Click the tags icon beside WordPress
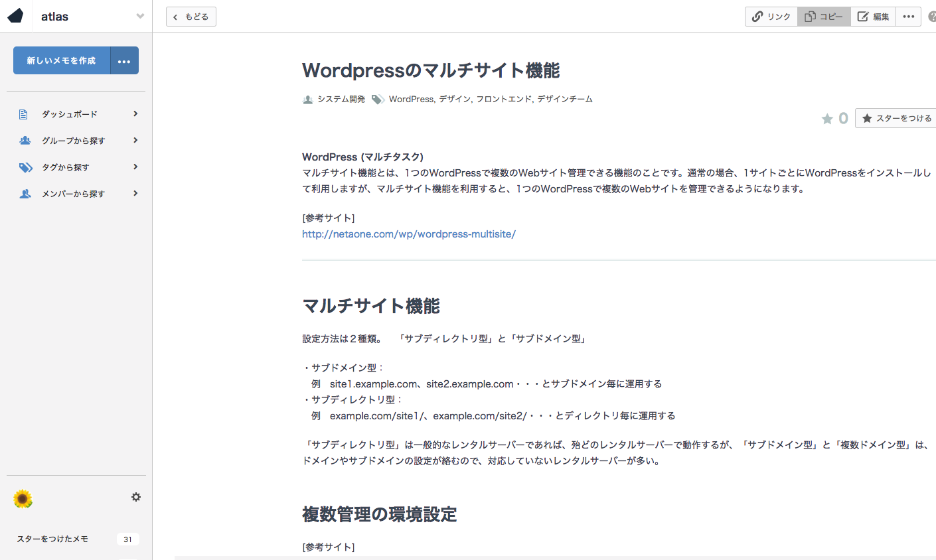Viewport: 936px width, 560px height. coord(378,100)
